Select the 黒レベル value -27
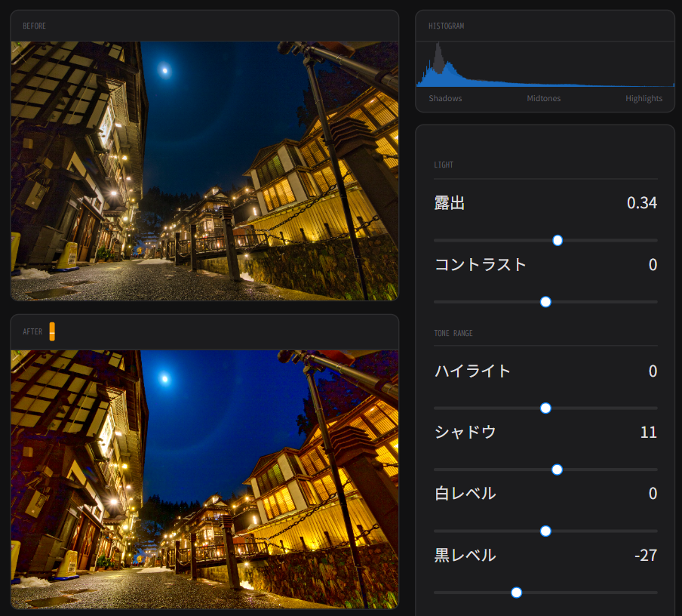This screenshot has width=682, height=616. [x=645, y=556]
